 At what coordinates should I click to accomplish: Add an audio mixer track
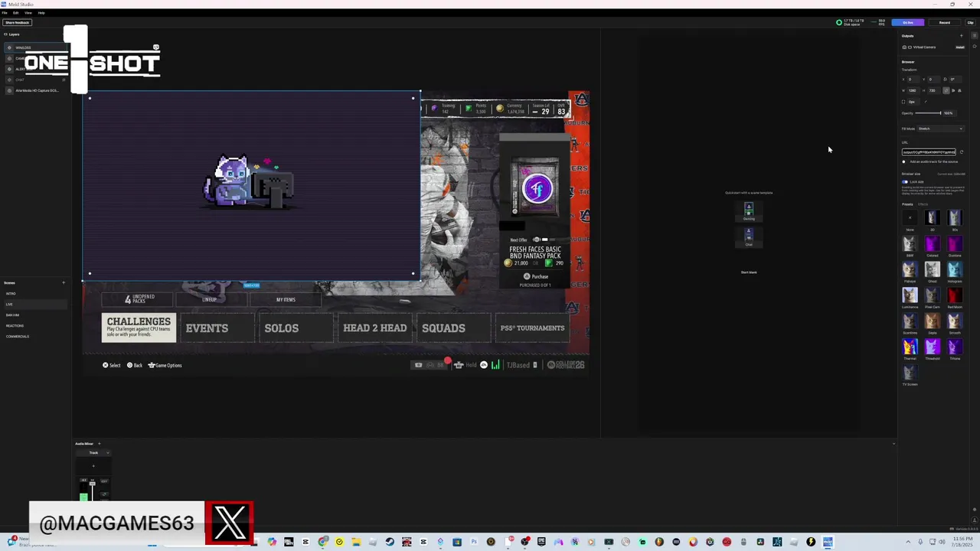(99, 443)
